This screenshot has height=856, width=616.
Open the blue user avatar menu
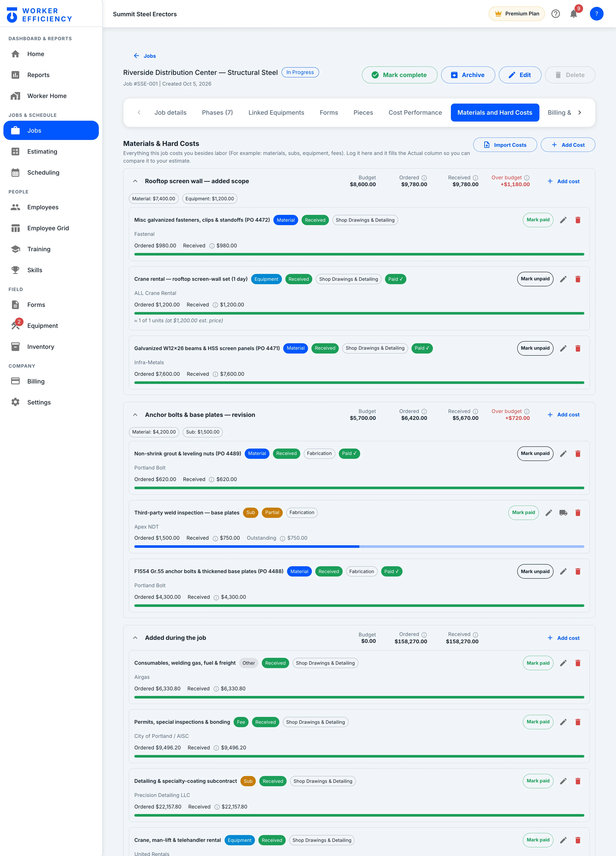coord(596,14)
